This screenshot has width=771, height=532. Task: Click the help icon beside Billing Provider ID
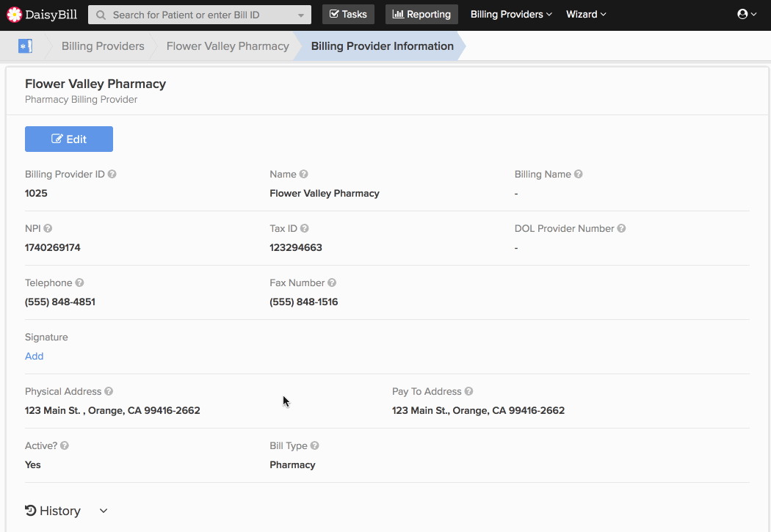coord(112,174)
